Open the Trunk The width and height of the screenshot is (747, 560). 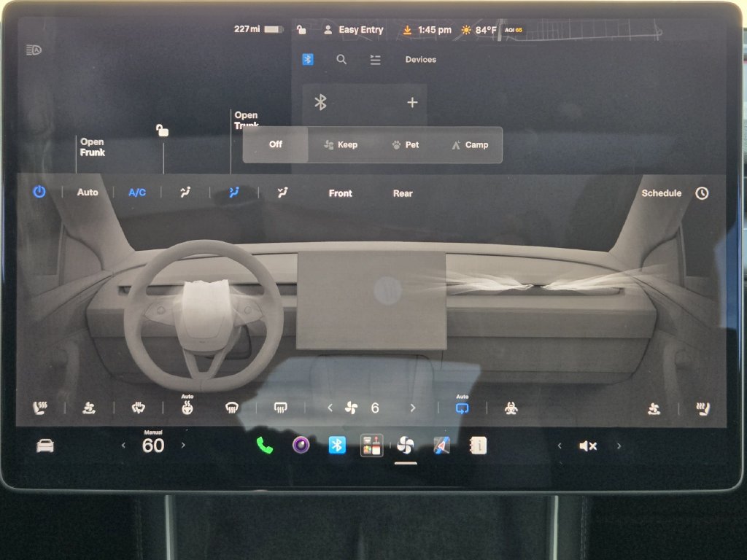point(247,120)
